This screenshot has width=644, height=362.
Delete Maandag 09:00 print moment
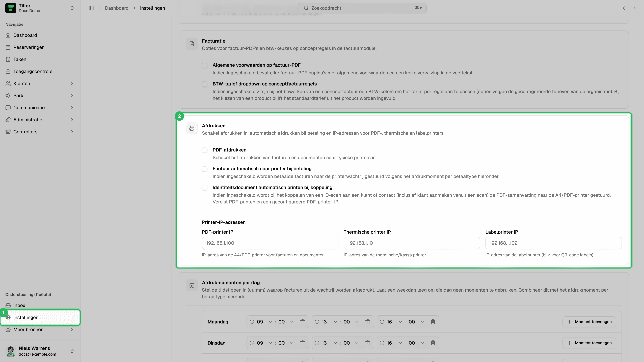point(303,322)
